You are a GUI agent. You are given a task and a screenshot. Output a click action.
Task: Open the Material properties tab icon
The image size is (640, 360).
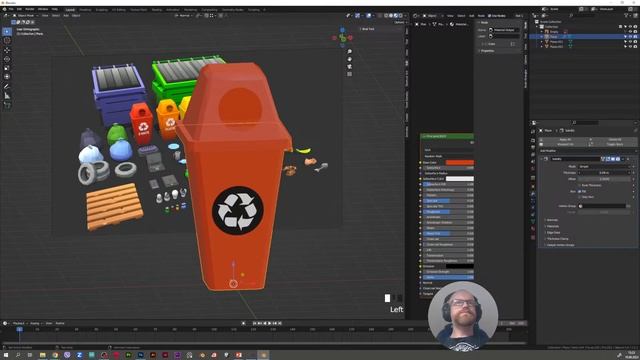pos(533,229)
